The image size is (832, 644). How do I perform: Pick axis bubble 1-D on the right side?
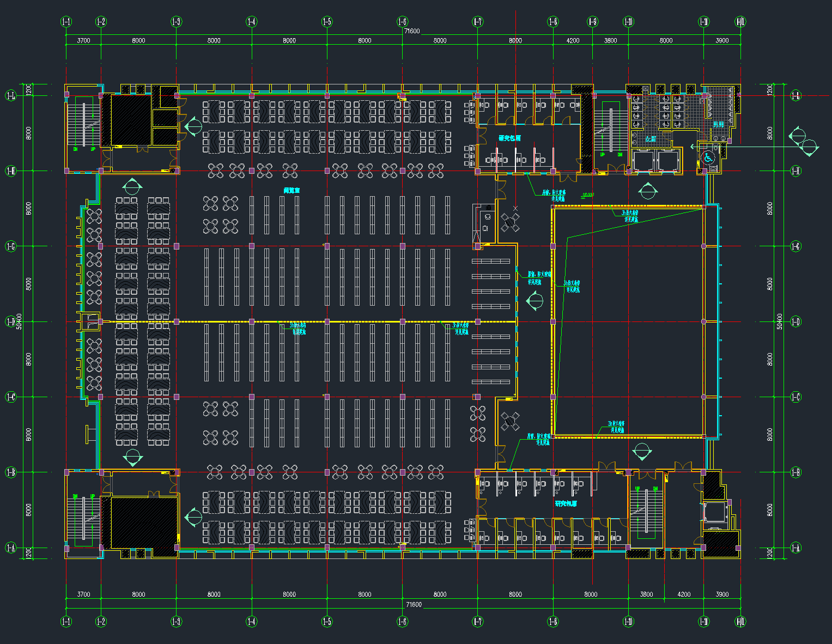tap(796, 321)
